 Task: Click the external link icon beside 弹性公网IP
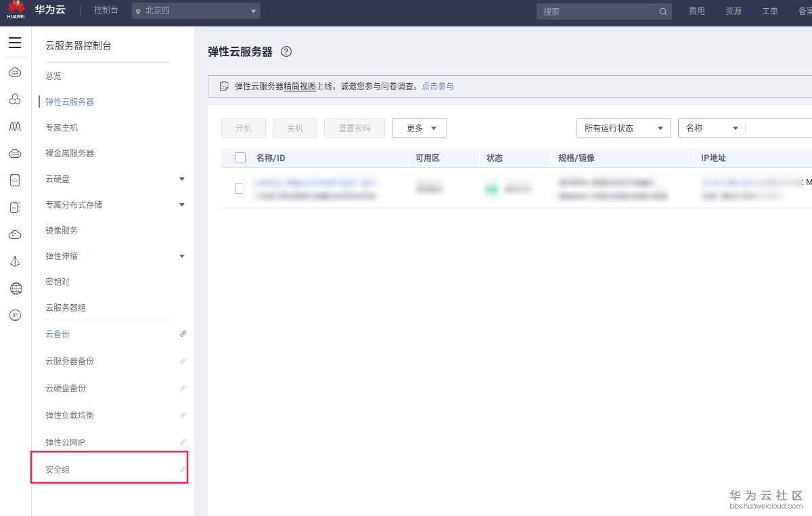183,442
